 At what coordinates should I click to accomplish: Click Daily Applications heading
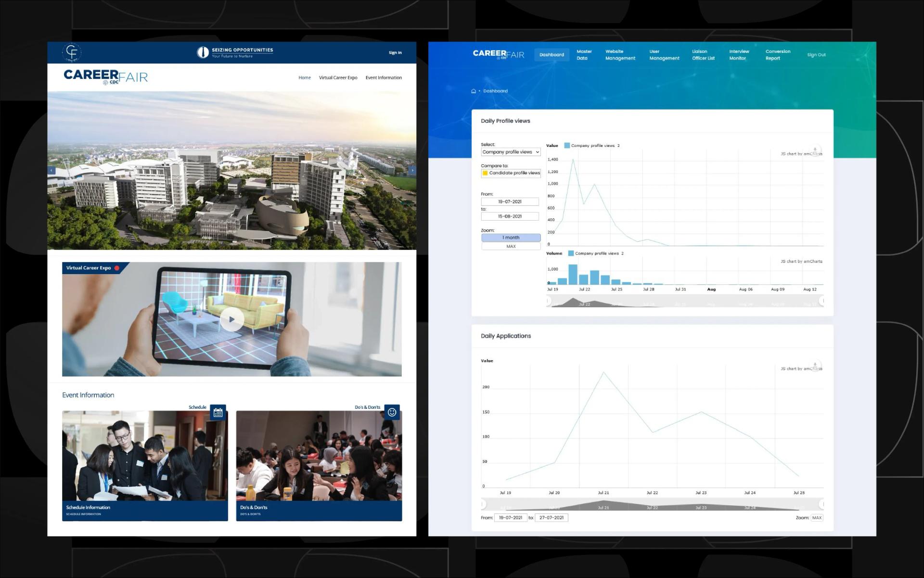tap(506, 336)
